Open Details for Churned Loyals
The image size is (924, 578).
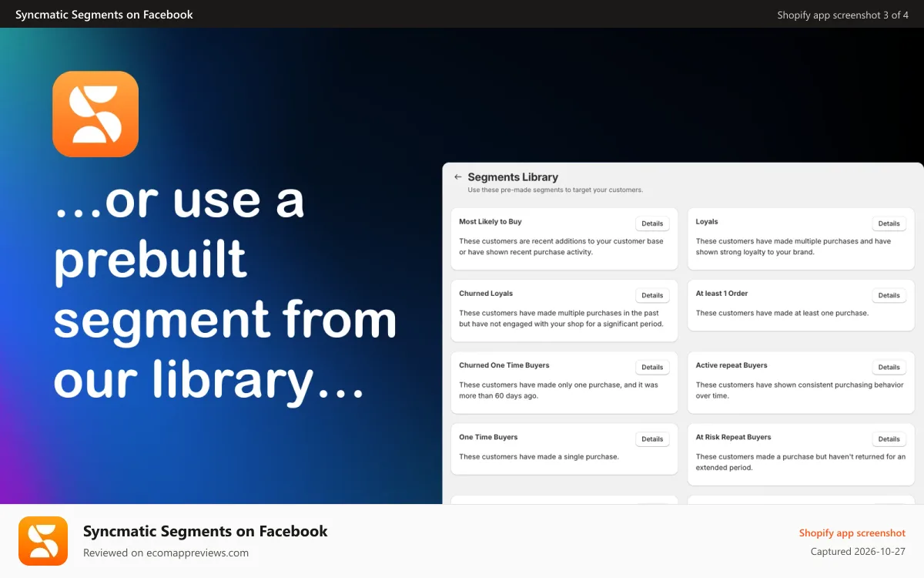tap(652, 295)
